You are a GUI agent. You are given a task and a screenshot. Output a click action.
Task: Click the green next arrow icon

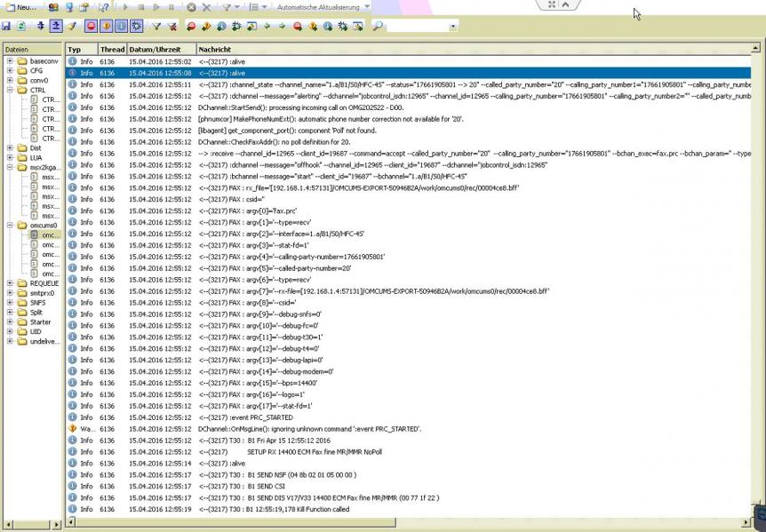283,27
